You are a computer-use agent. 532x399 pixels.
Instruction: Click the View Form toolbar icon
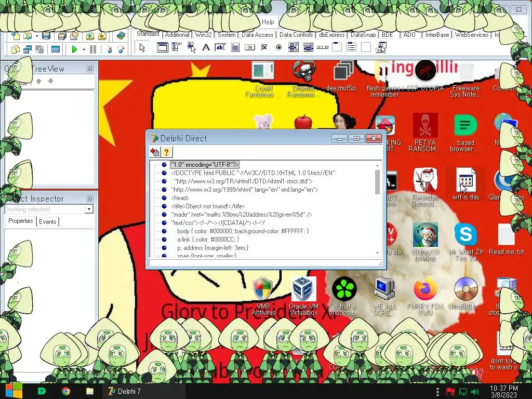[27, 49]
